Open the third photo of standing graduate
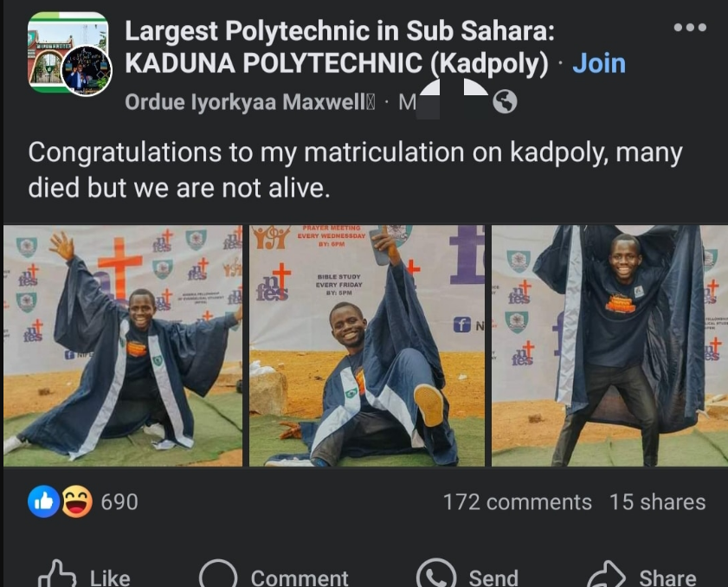The image size is (728, 587). point(609,345)
